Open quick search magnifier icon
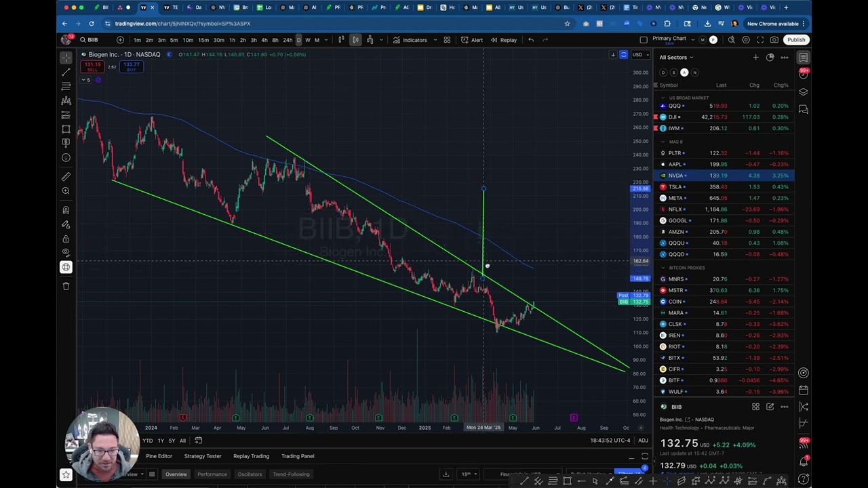 coord(732,40)
